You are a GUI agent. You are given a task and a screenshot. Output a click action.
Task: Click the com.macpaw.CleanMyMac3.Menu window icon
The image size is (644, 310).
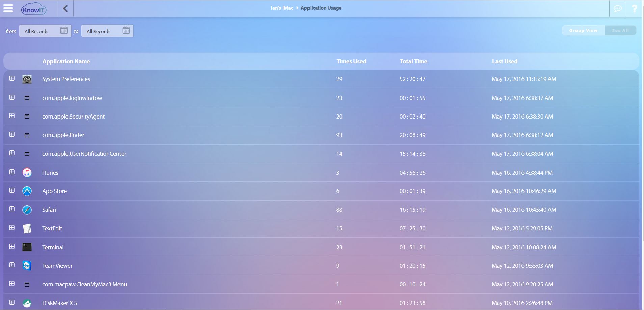(x=27, y=284)
